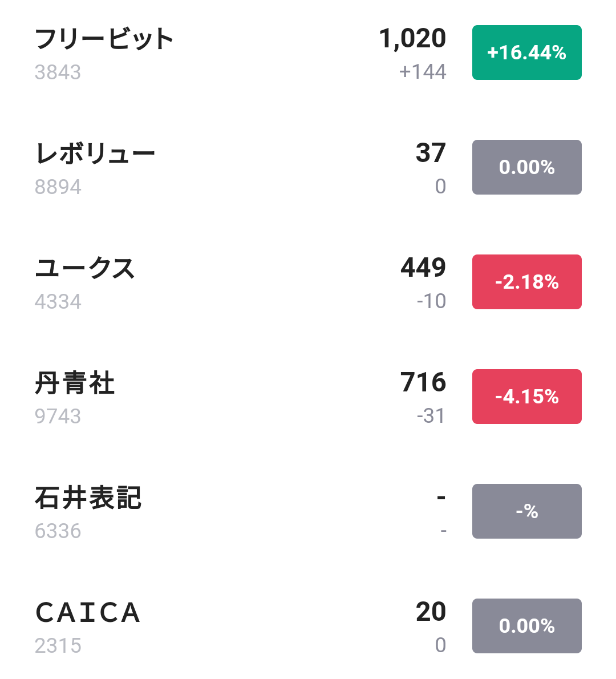Click the ユークス price 449
This screenshot has width=616, height=679.
(423, 267)
